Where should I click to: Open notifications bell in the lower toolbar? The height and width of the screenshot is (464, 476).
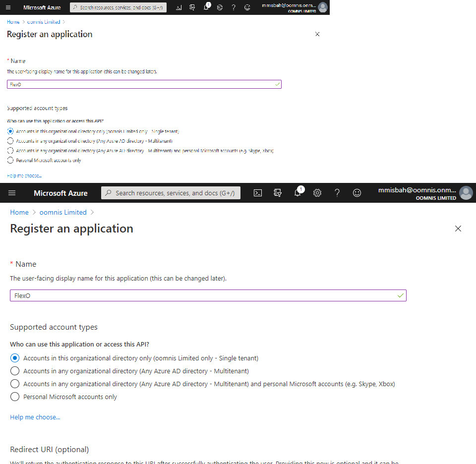pos(298,192)
